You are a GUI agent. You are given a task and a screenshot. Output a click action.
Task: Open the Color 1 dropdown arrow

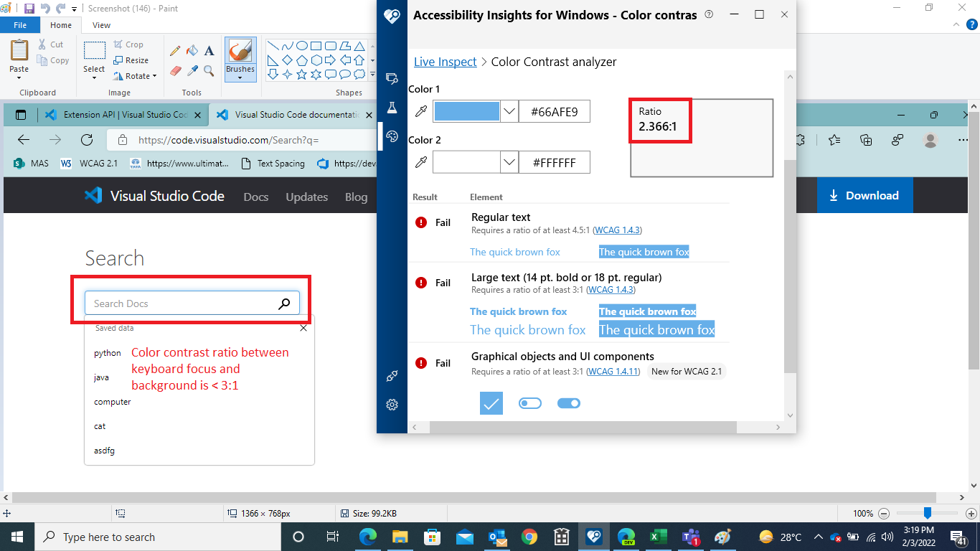pos(509,111)
